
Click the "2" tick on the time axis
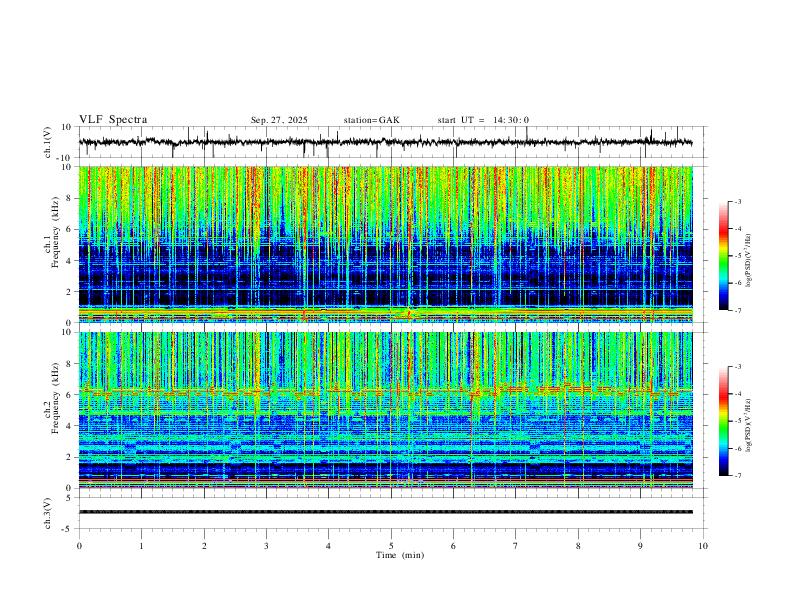[204, 546]
